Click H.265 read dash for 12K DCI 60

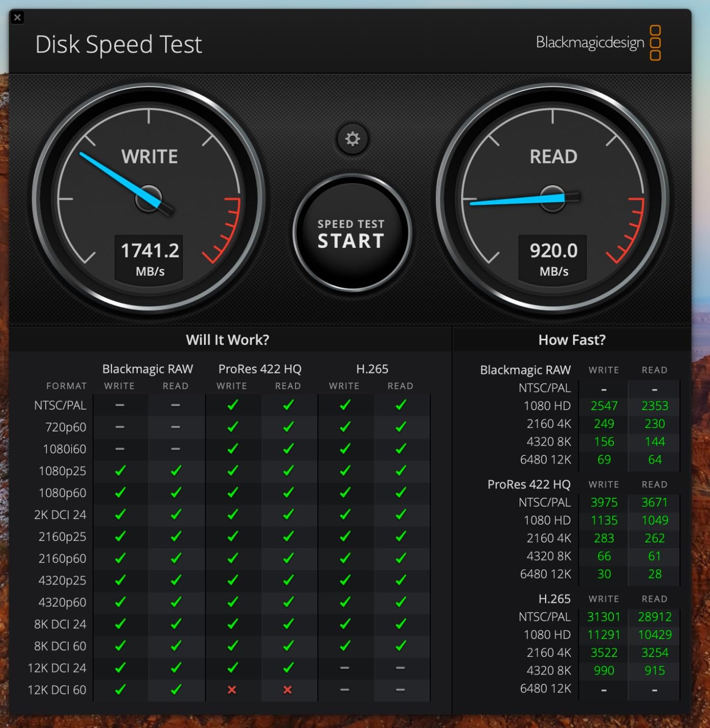click(400, 690)
